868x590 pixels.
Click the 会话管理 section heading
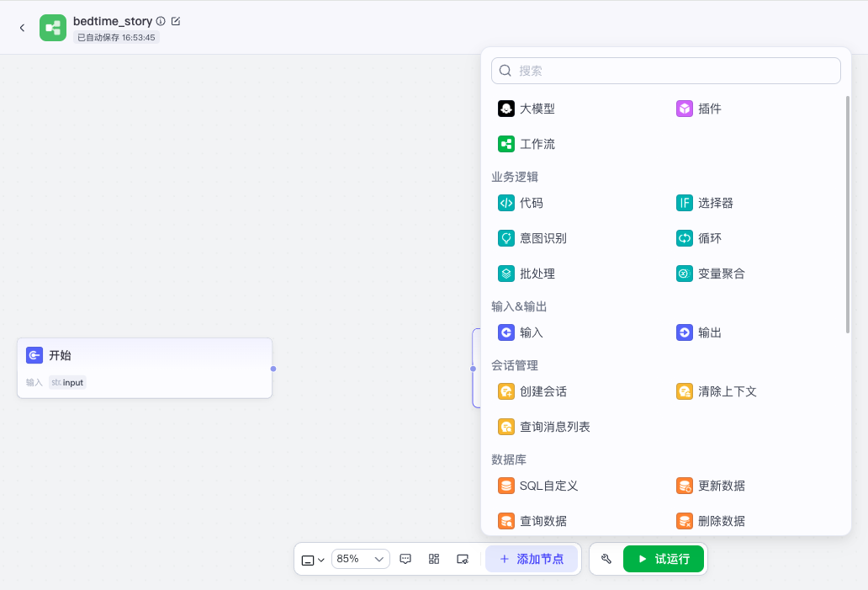tap(514, 365)
